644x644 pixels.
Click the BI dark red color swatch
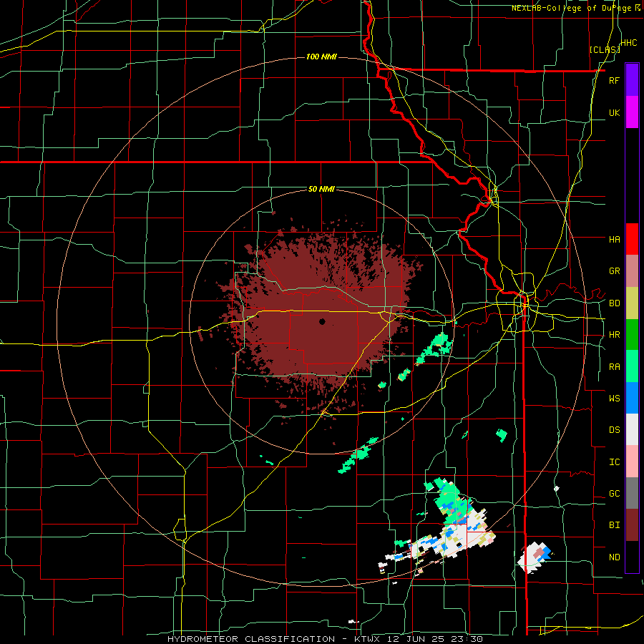point(632,525)
